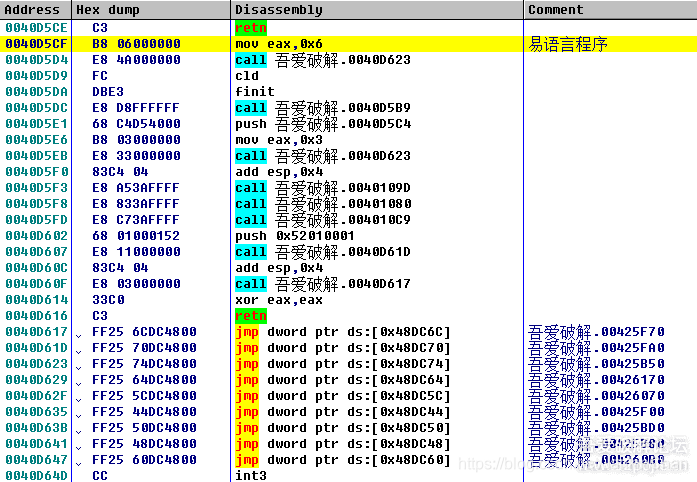Click comment 吾爱破解.00425FA0
This screenshot has width=697, height=482.
pos(597,348)
